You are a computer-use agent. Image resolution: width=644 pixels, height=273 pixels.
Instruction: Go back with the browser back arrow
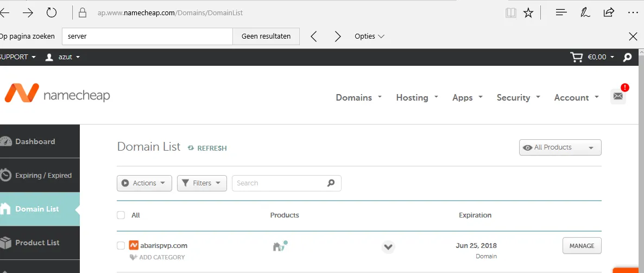click(4, 13)
